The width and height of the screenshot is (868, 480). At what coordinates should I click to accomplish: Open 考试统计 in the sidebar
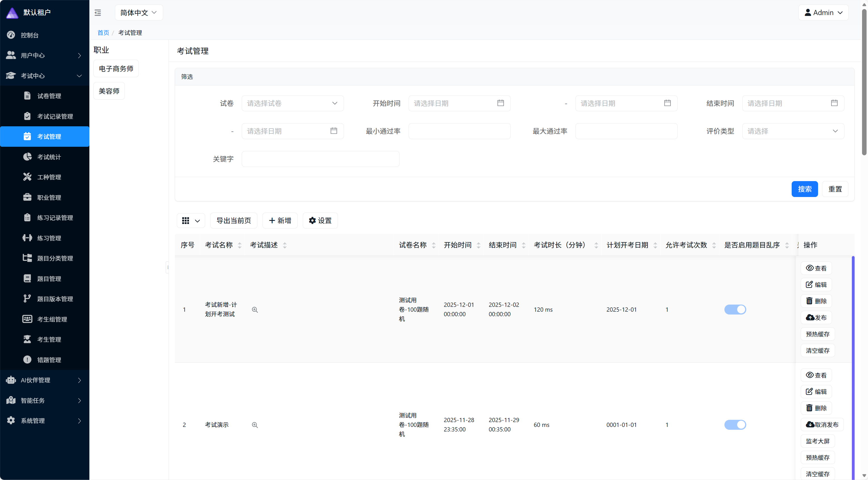click(49, 157)
